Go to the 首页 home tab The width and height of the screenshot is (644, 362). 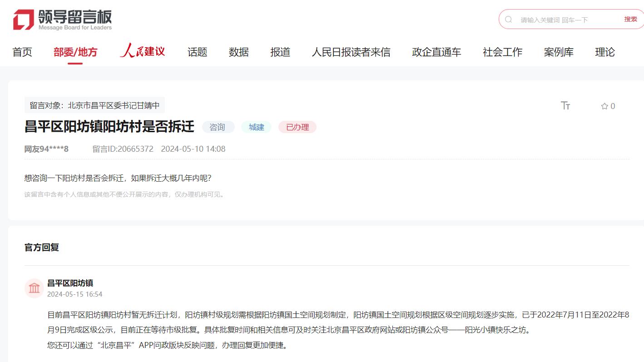(x=22, y=52)
